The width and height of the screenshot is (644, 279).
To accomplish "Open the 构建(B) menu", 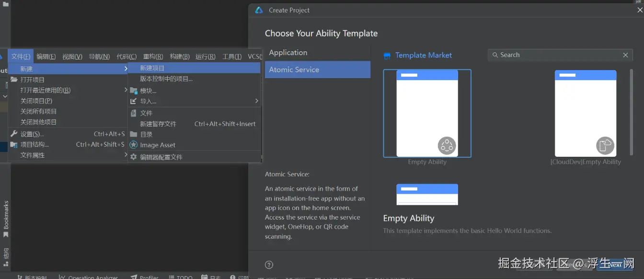I will click(x=180, y=57).
